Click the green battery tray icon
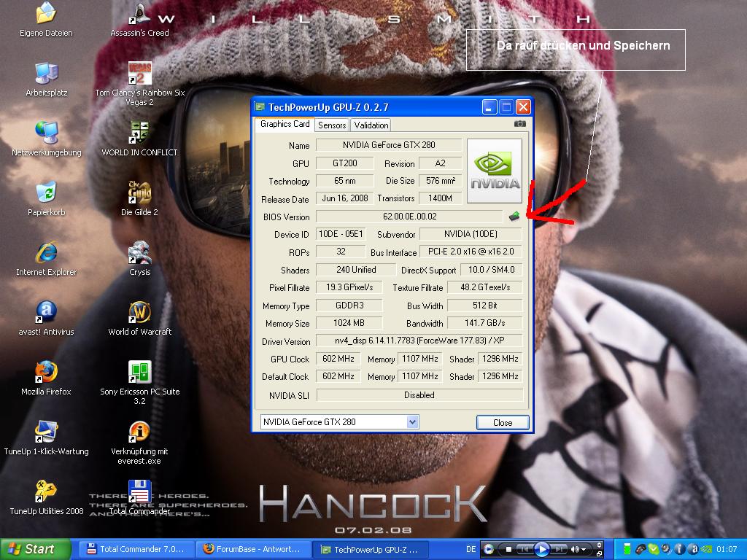The width and height of the screenshot is (747, 560). point(627,548)
